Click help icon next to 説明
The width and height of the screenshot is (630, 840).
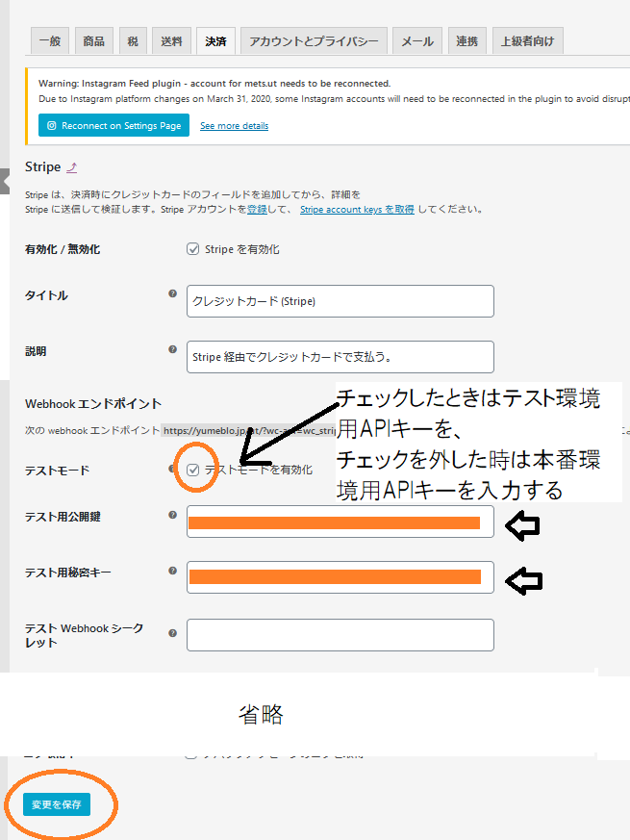172,349
